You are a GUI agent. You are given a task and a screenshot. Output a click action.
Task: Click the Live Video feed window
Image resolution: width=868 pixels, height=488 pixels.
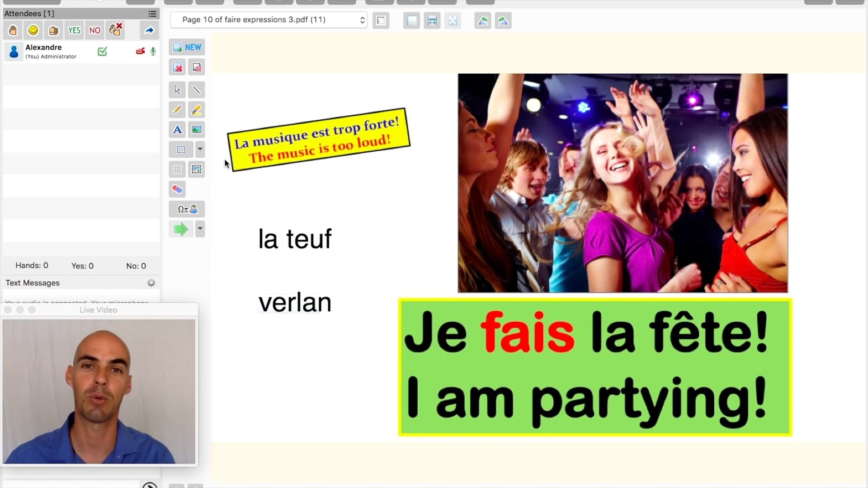tap(99, 391)
